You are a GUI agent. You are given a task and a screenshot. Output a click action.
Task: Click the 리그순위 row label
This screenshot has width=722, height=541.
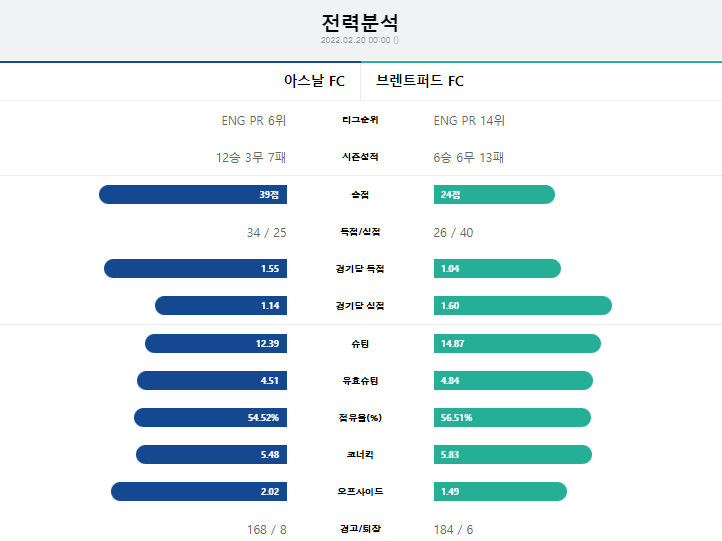(x=360, y=120)
